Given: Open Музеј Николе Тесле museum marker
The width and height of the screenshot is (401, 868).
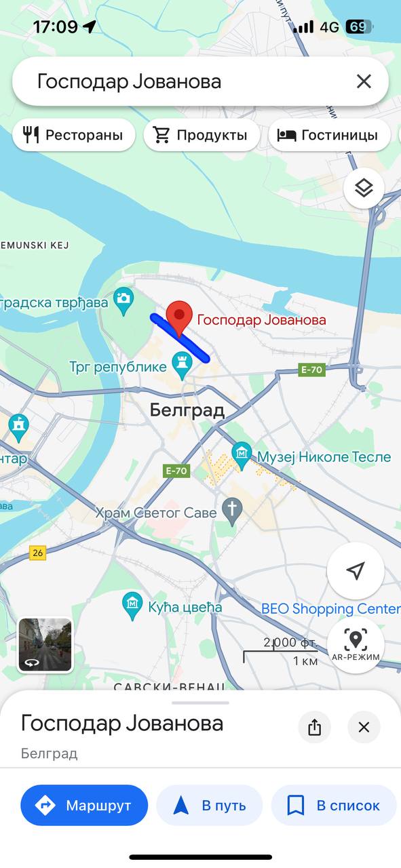Looking at the screenshot, I should click(242, 452).
